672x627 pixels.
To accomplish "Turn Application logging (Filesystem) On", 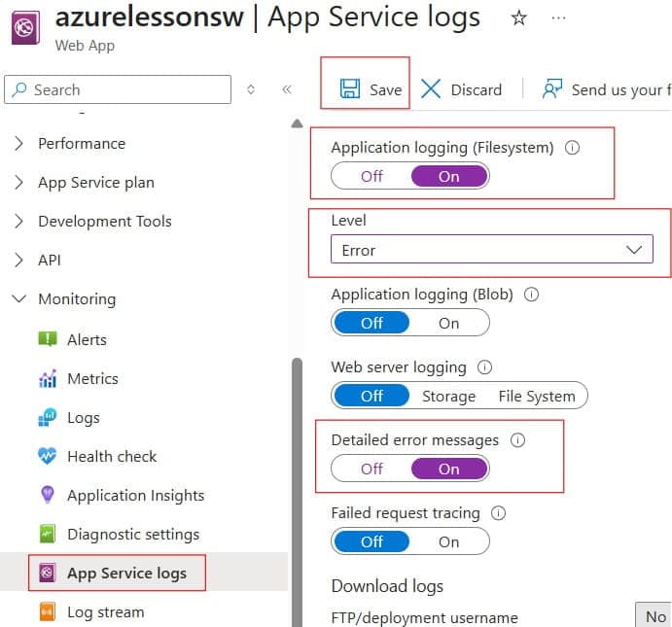I will coord(449,176).
